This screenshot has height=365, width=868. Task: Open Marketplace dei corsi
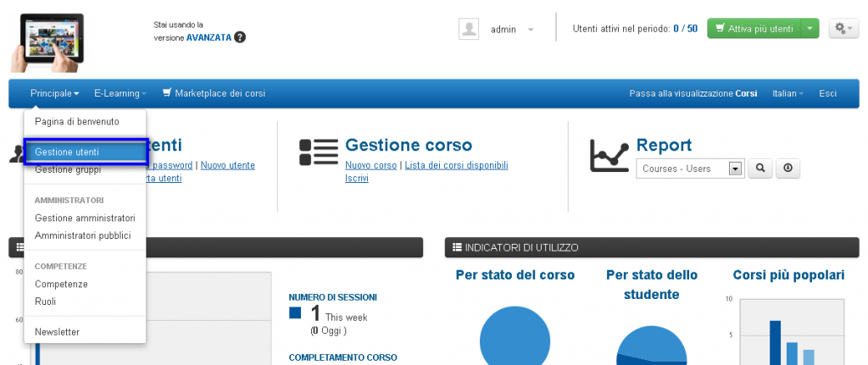(x=214, y=93)
